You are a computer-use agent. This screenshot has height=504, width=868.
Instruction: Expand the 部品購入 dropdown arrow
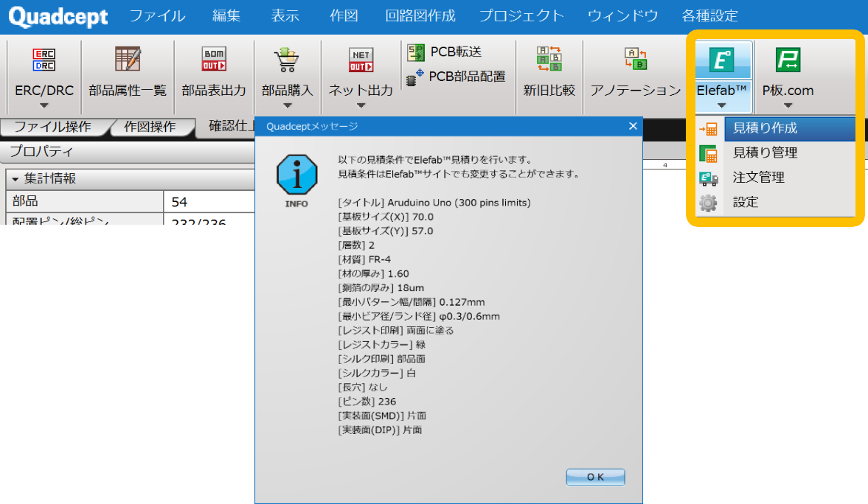(287, 105)
